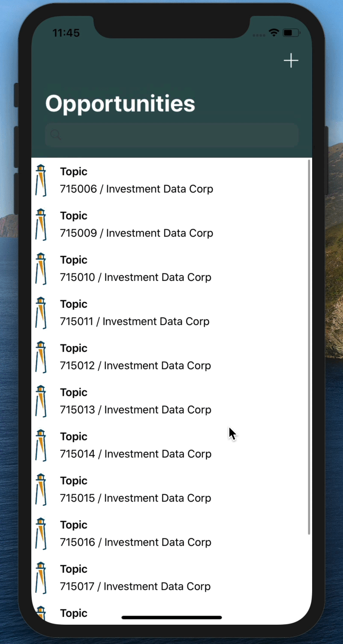The width and height of the screenshot is (343, 644).
Task: Click the Opportunities page title
Action: tap(120, 104)
